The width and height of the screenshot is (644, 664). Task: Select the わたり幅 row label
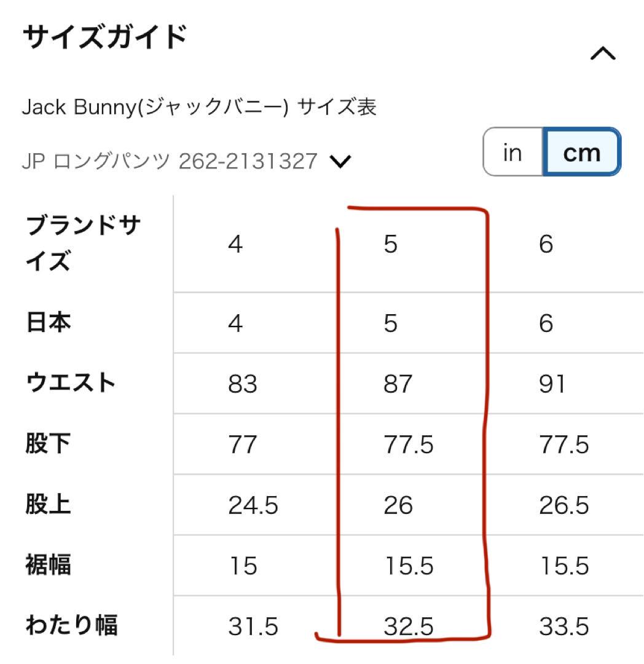[71, 625]
